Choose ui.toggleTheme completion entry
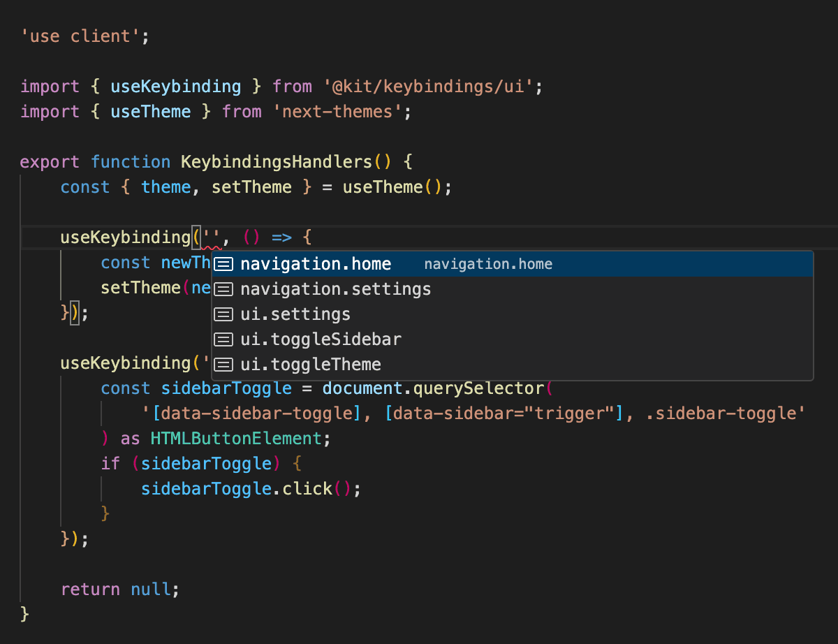The height and width of the screenshot is (644, 838). [311, 365]
